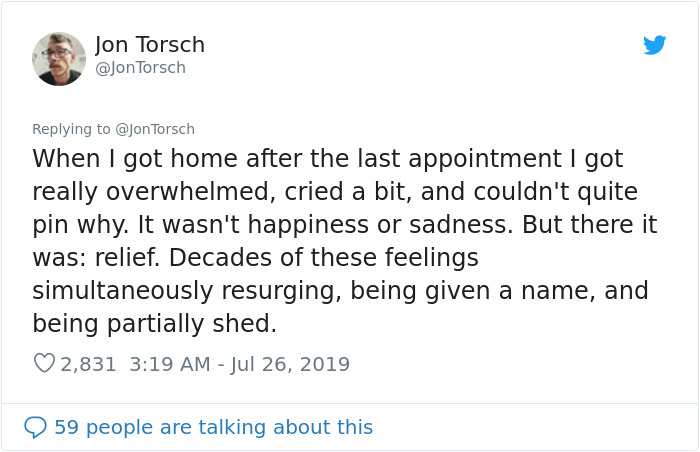Click the "Replying to" label text
Image resolution: width=700 pixels, height=452 pixels.
(71, 129)
